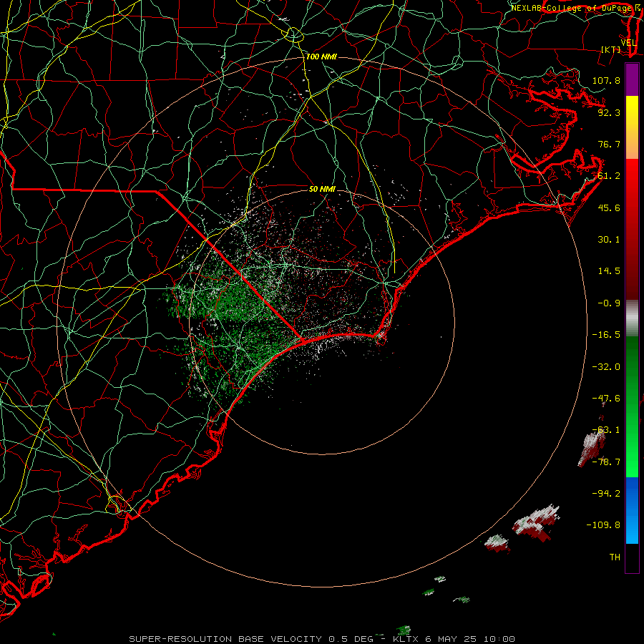The width and height of the screenshot is (644, 644).
Task: Select the -16.5 scale value
Action: [606, 334]
